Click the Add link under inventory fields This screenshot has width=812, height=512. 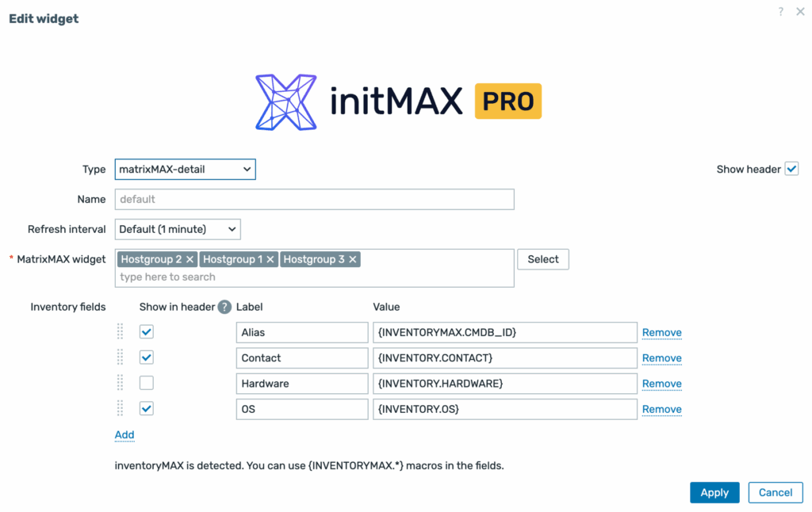pos(124,435)
